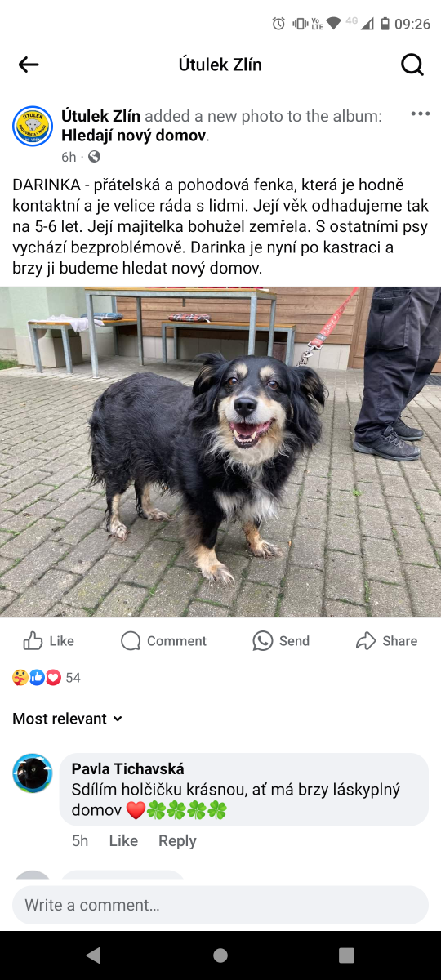Reply to Pavla Tichavská's comment
This screenshot has height=980, width=441.
coord(177,840)
